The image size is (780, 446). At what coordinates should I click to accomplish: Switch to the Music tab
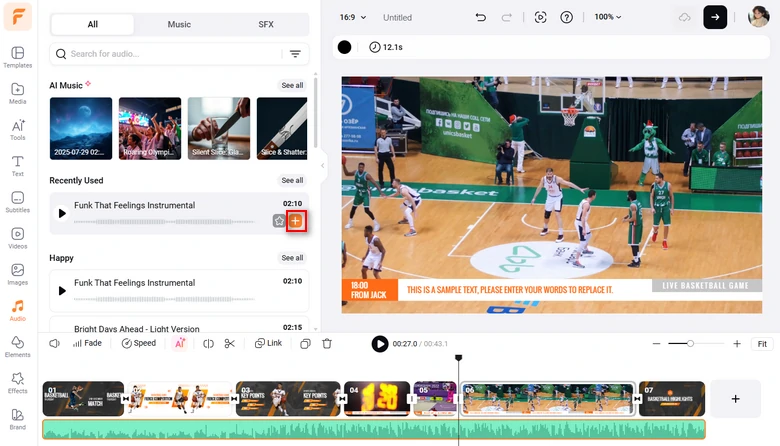179,24
